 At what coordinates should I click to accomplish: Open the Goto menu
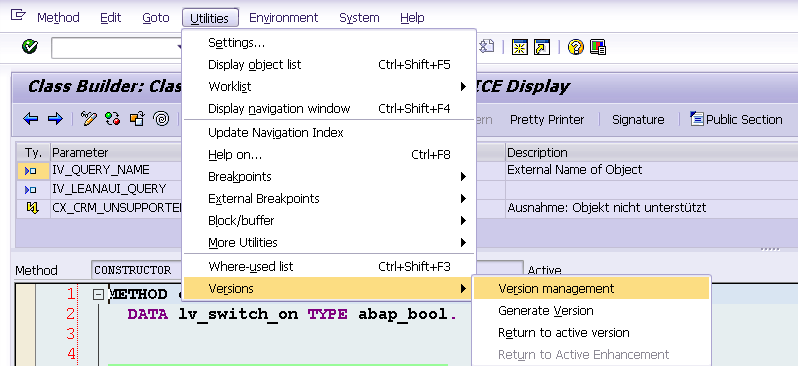point(155,17)
